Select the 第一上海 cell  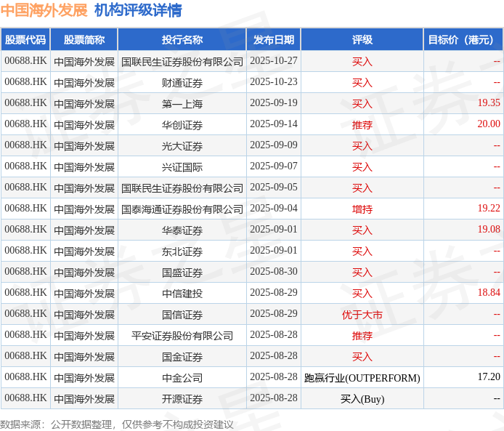pyautogui.click(x=182, y=103)
